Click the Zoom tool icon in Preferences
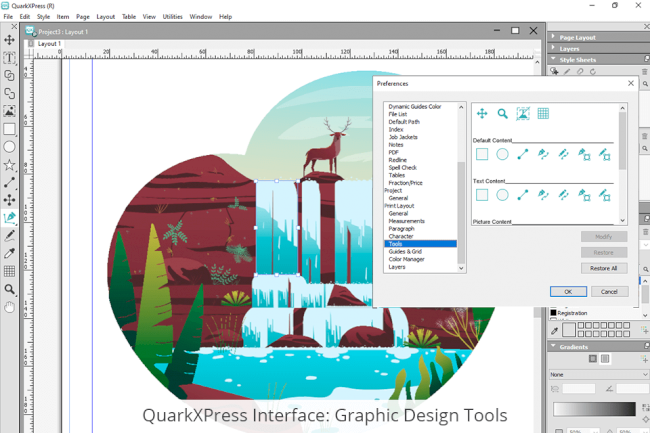This screenshot has height=433, width=650. (x=502, y=114)
